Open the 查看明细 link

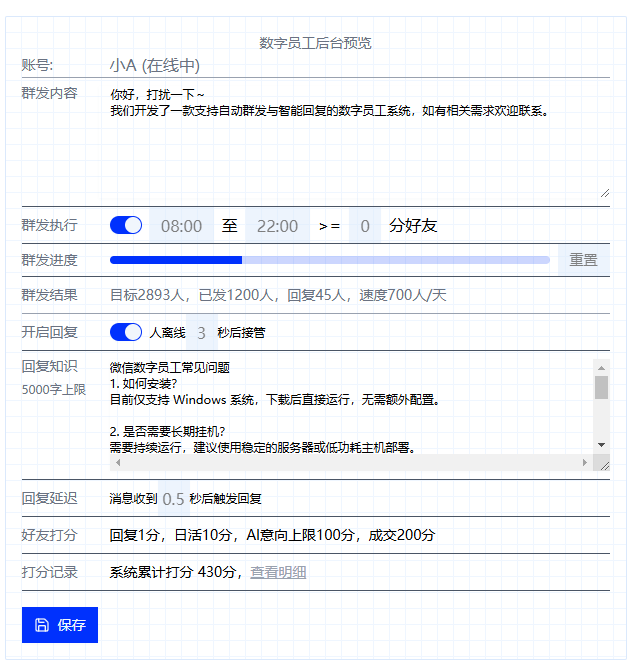[x=278, y=572]
